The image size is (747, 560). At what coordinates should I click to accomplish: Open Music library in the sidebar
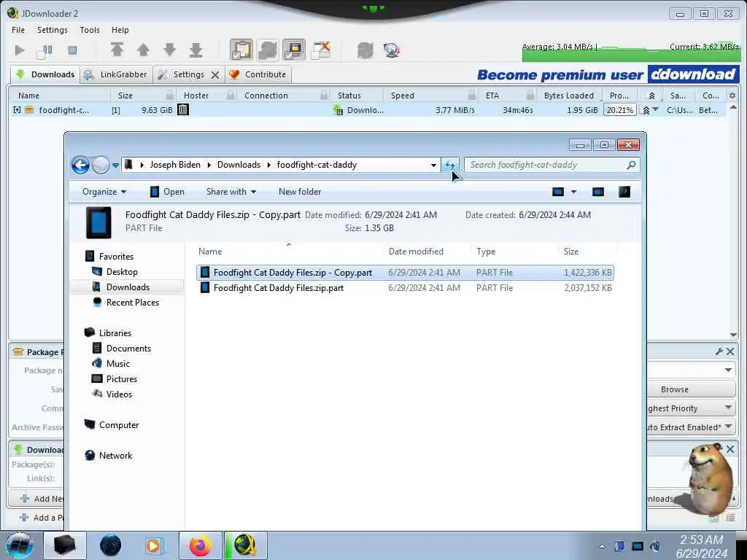117,363
